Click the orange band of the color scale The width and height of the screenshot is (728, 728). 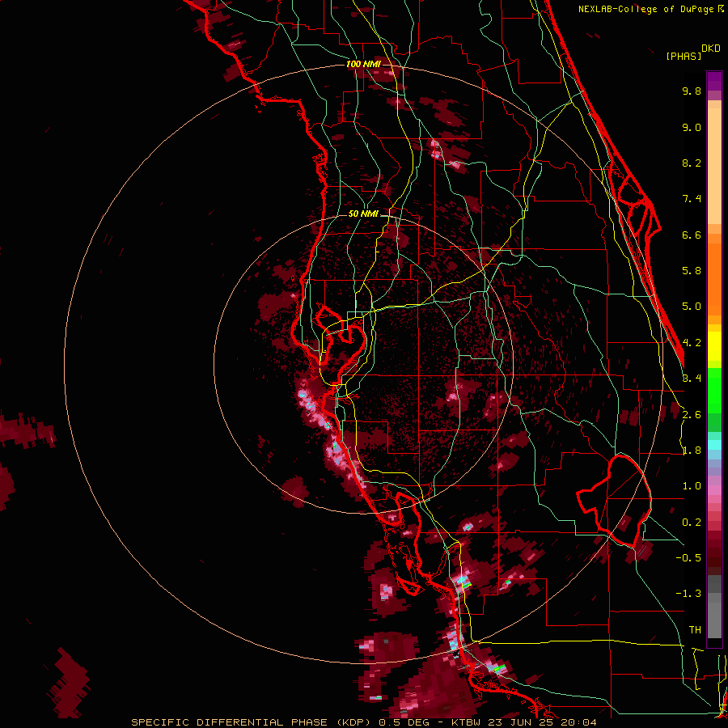point(714,275)
